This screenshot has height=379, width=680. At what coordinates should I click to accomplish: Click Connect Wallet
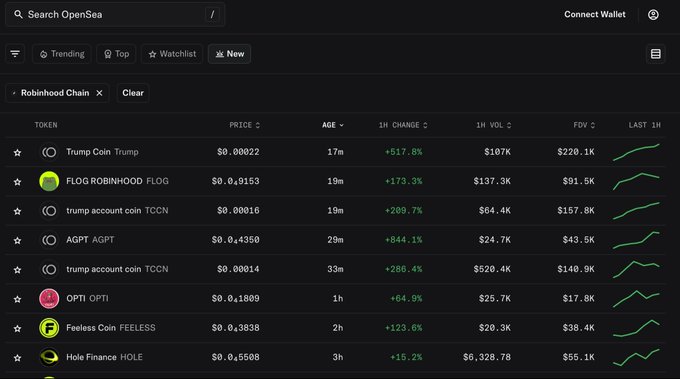point(595,14)
